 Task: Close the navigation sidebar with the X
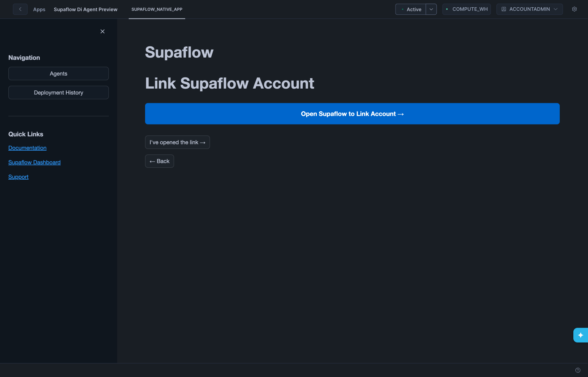coord(102,31)
